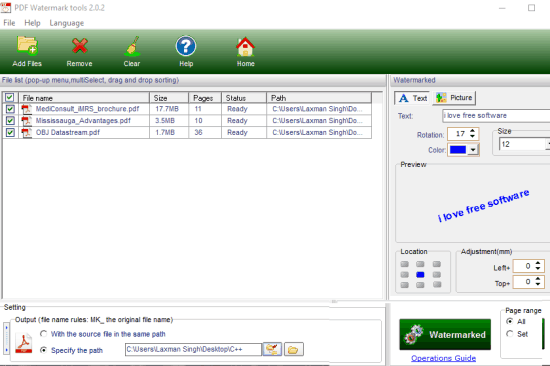Uncheck MediConsult_iMRS_brochure.pdf checkbox
The height and width of the screenshot is (366, 550).
point(10,109)
